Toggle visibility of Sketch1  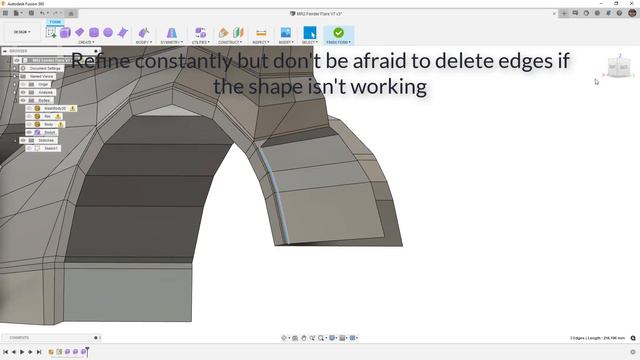29,148
